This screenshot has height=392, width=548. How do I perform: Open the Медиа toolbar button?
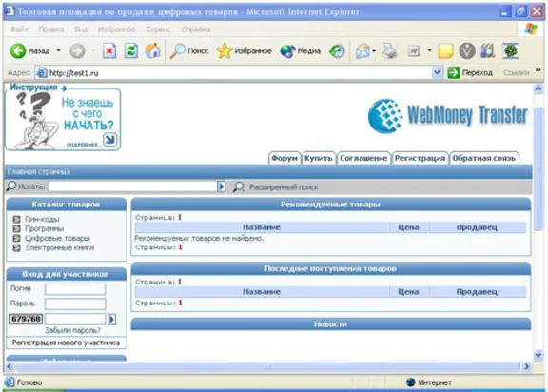(x=301, y=51)
